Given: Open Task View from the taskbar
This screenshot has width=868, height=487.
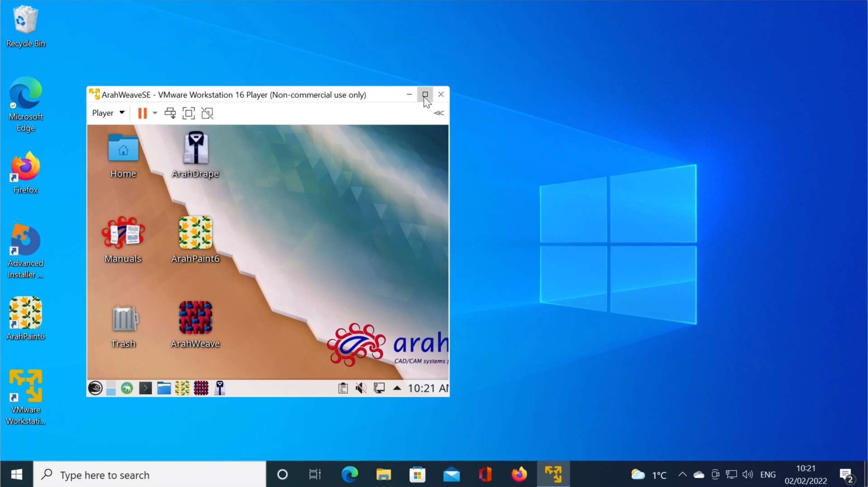Looking at the screenshot, I should (315, 474).
